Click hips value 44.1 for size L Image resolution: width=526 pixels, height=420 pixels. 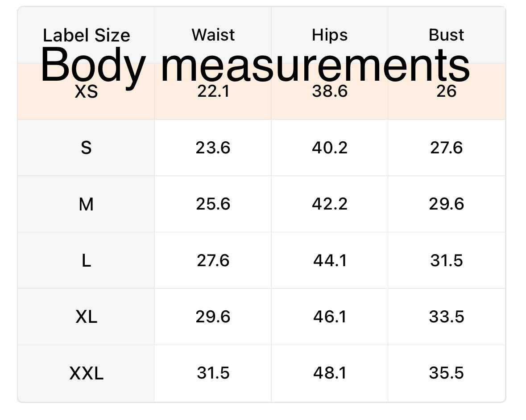(330, 260)
